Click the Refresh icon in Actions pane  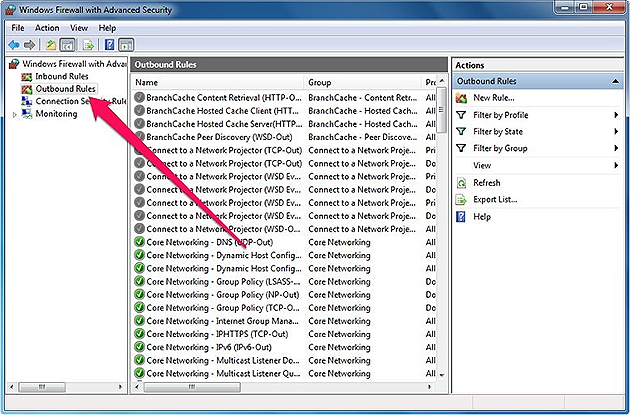pyautogui.click(x=461, y=183)
